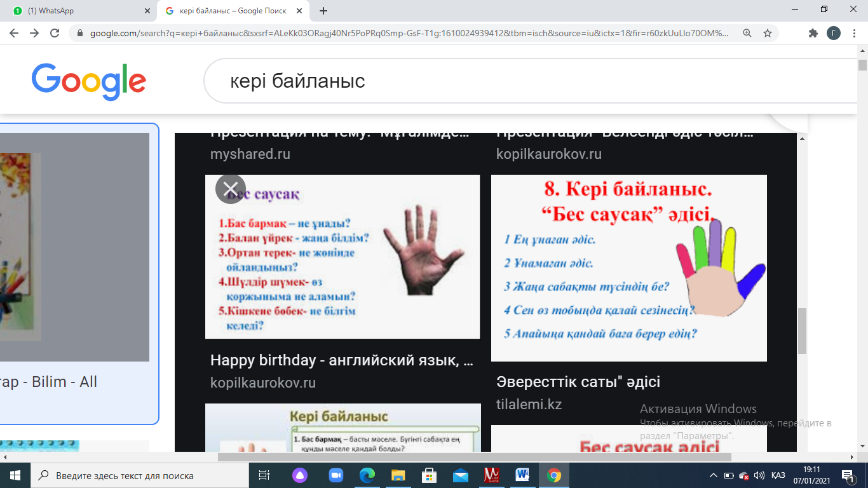Open the tilalemi.kz source link
Image resolution: width=868 pixels, height=488 pixels.
(529, 404)
